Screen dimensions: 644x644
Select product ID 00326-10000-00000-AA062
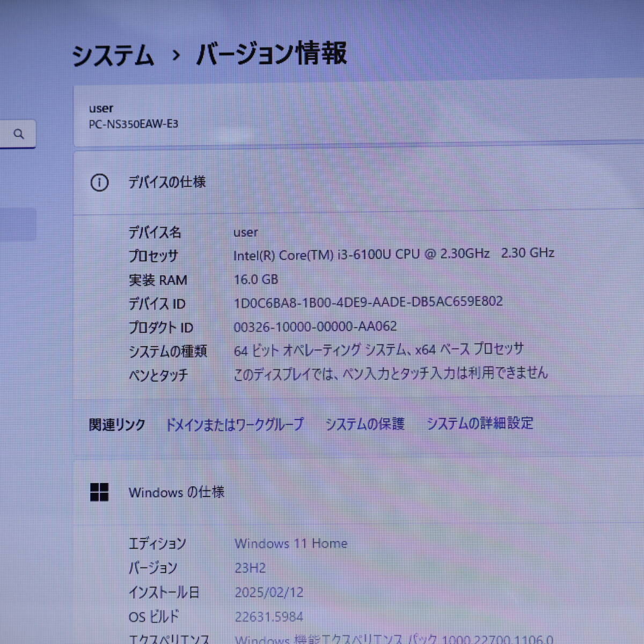(316, 326)
